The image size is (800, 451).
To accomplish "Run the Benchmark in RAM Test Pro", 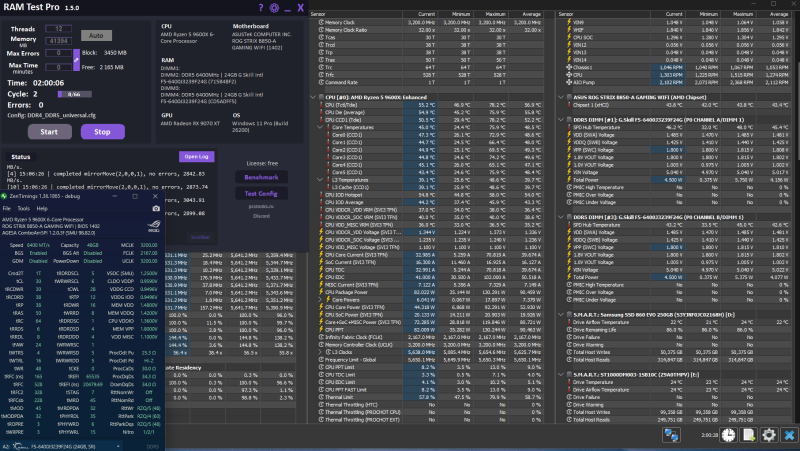I will pyautogui.click(x=261, y=177).
